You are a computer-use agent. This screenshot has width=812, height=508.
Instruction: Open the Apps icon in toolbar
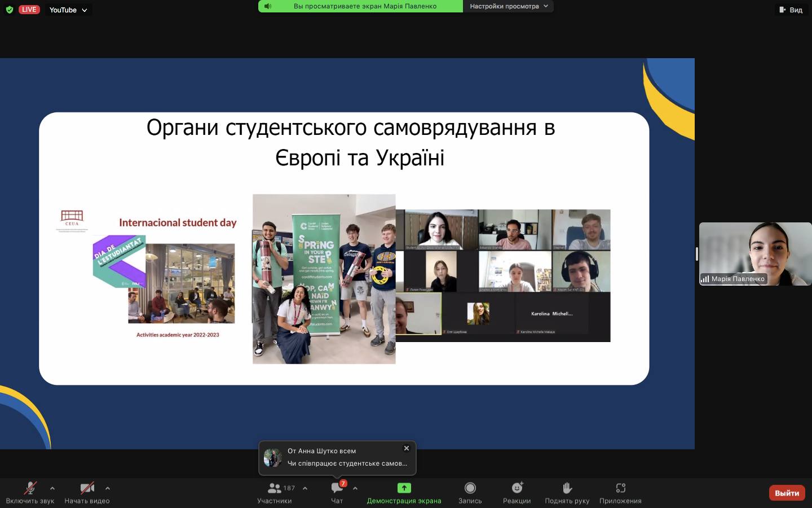620,488
